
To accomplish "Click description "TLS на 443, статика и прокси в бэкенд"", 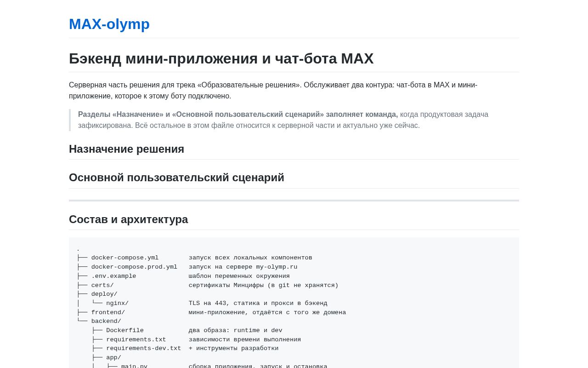I will click(258, 303).
